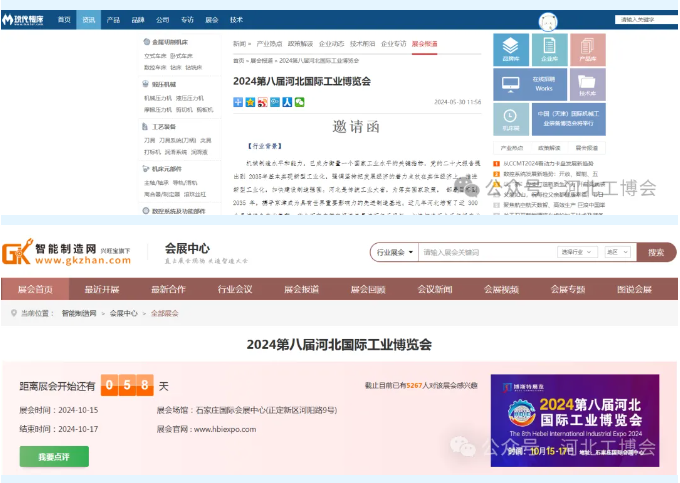Select 品牌 in the top blue navigation

click(138, 20)
